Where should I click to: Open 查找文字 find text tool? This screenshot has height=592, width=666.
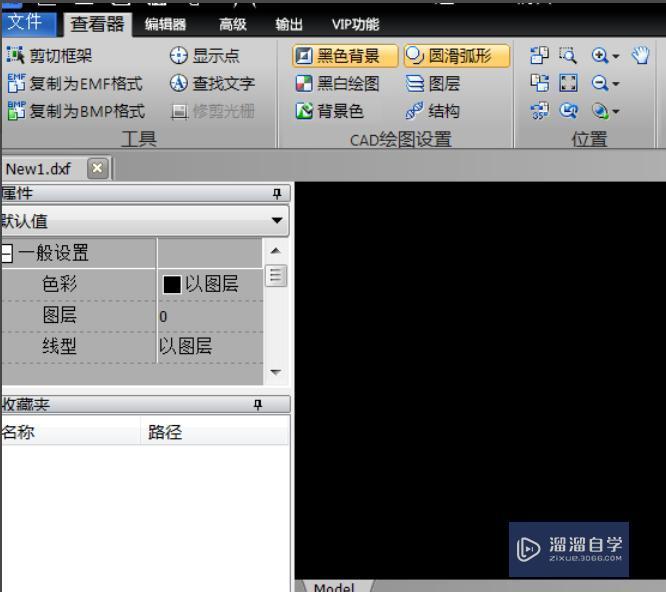(212, 83)
